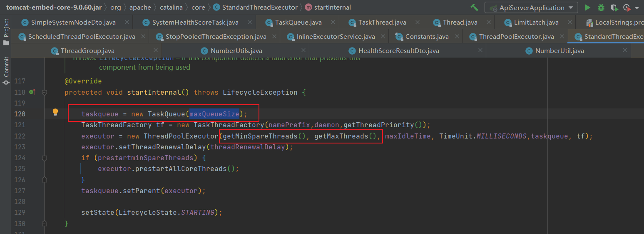Close the StopPooledThreadException.java tab
The height and width of the screenshot is (234, 644).
click(x=275, y=37)
